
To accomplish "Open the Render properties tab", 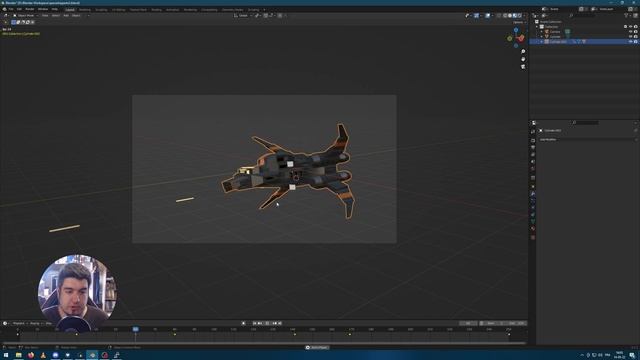I will (533, 140).
